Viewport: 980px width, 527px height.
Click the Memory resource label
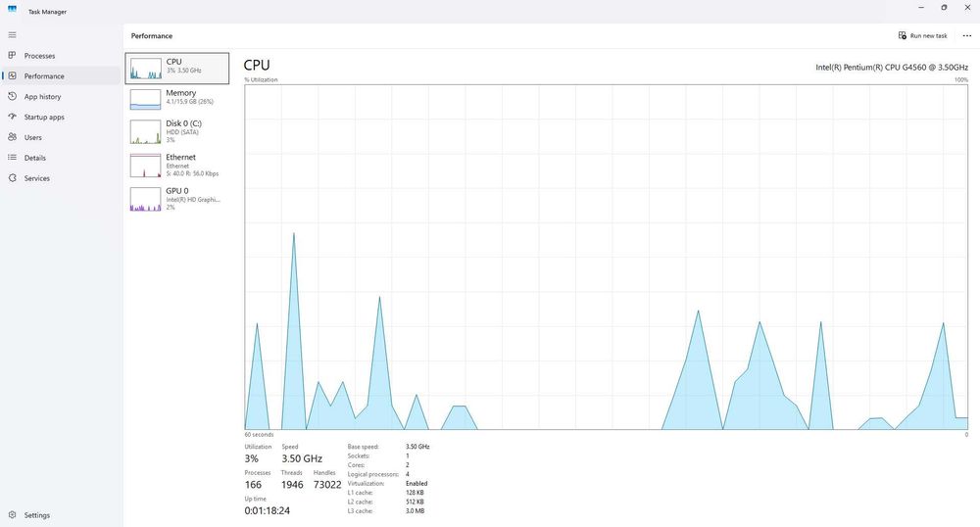point(180,92)
